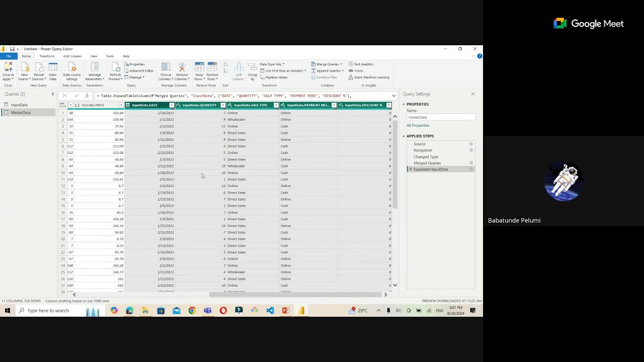Switch to the Home tab
The width and height of the screenshot is (644, 362).
click(x=26, y=56)
